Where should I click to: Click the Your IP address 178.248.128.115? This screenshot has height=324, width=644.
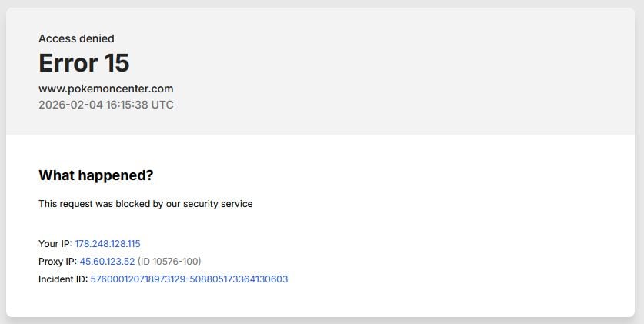[x=107, y=243]
